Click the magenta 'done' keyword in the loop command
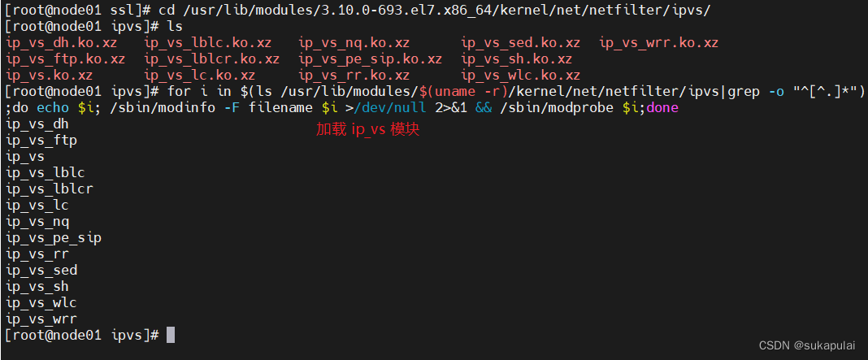Image resolution: width=868 pixels, height=360 pixels. click(662, 107)
